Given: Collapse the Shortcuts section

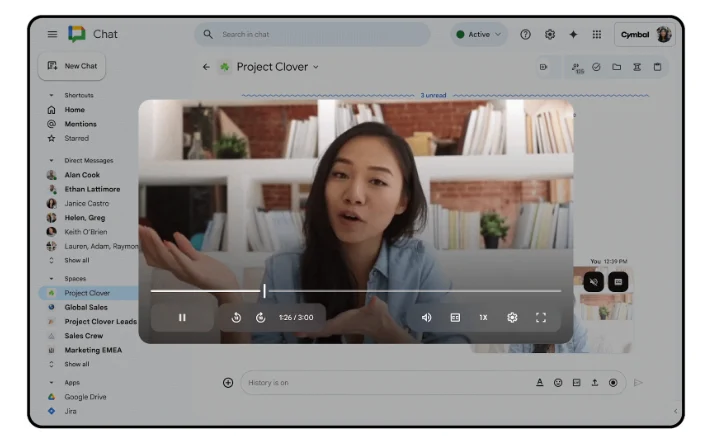Looking at the screenshot, I should 51,95.
